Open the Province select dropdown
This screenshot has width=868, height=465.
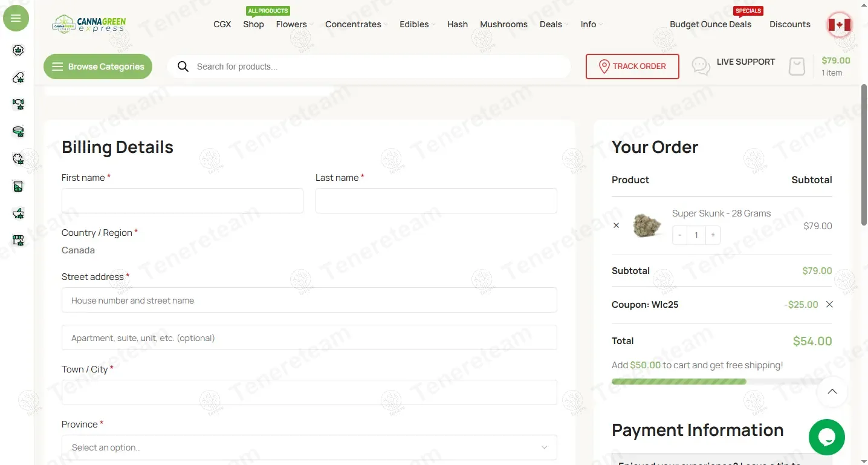309,447
